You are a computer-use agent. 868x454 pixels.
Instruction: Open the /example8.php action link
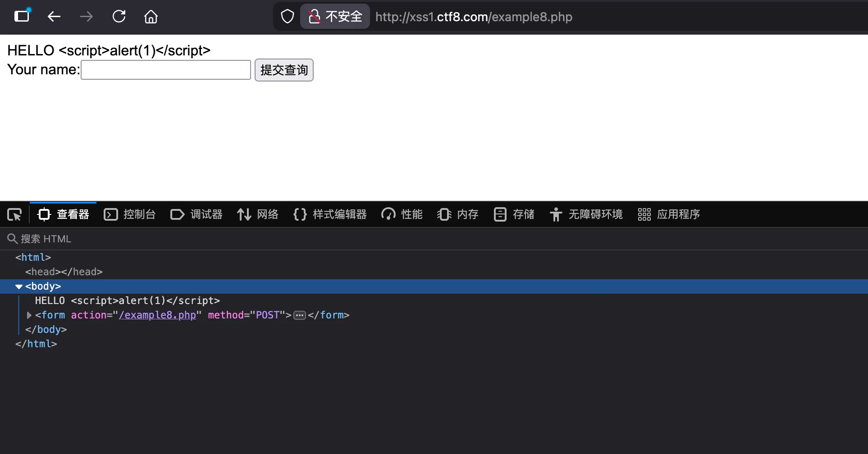tap(157, 315)
